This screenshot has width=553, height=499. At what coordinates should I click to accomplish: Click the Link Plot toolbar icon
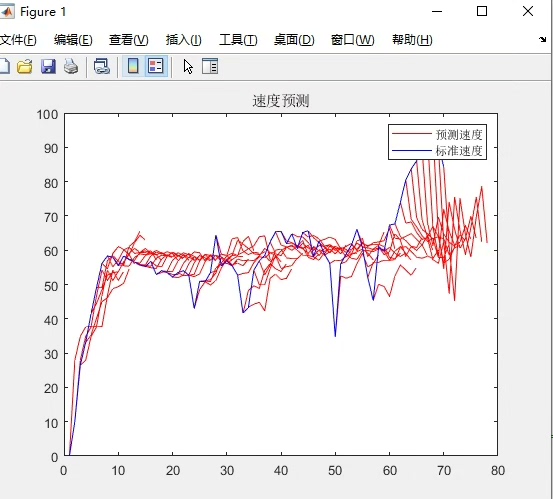click(x=102, y=66)
